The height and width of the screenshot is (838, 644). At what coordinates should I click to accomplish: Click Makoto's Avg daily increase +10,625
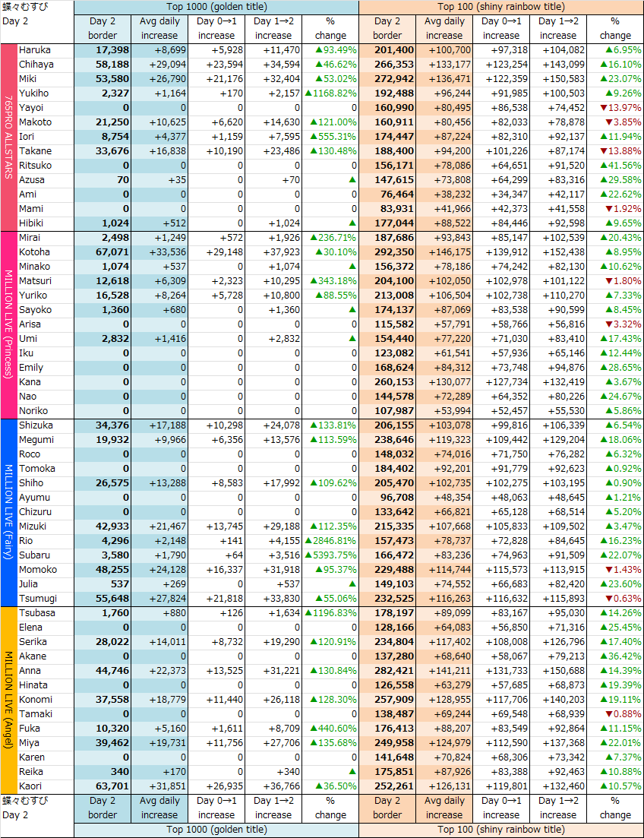159,122
